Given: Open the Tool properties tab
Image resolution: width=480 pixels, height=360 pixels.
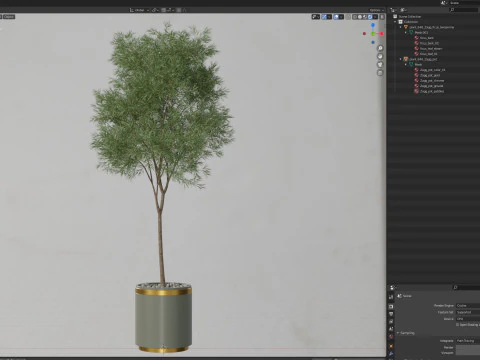Looking at the screenshot, I should pos(391,297).
